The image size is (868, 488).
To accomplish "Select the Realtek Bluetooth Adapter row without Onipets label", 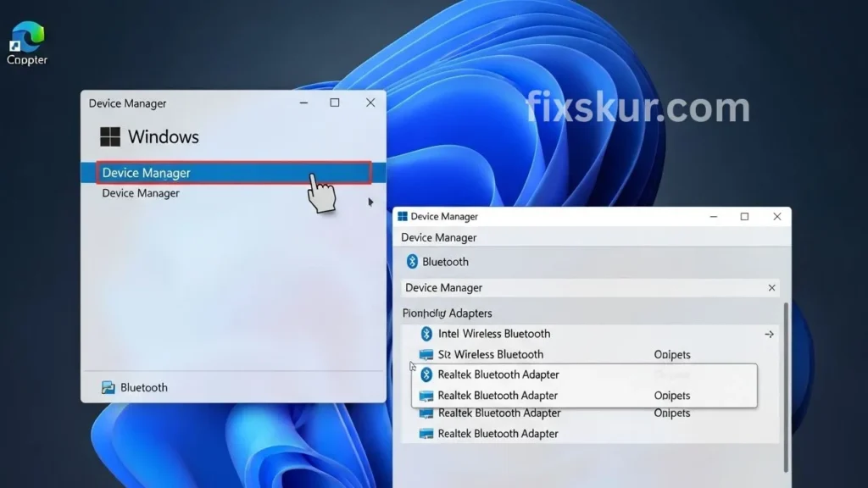I will pyautogui.click(x=590, y=434).
